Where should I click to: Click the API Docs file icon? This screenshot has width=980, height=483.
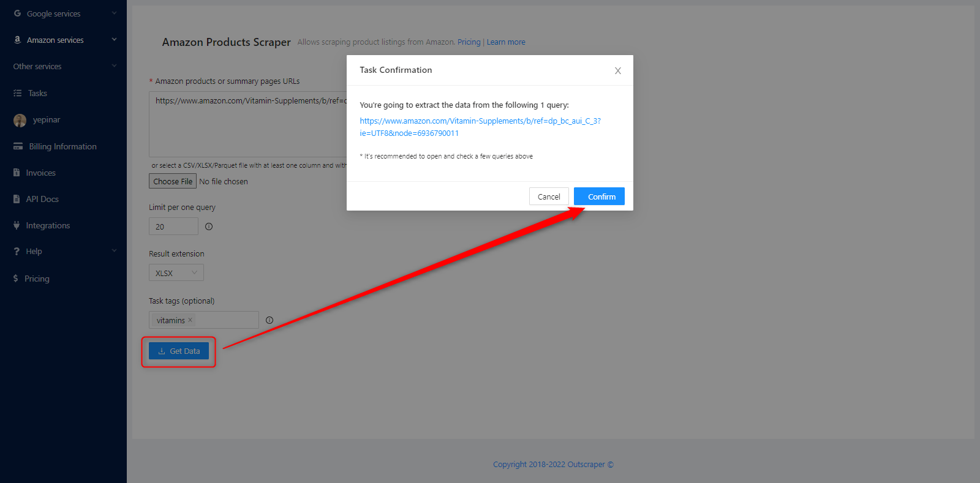tap(17, 199)
